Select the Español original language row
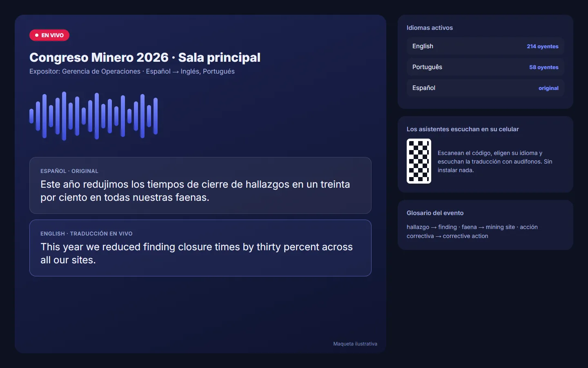The width and height of the screenshot is (588, 368). pyautogui.click(x=486, y=88)
